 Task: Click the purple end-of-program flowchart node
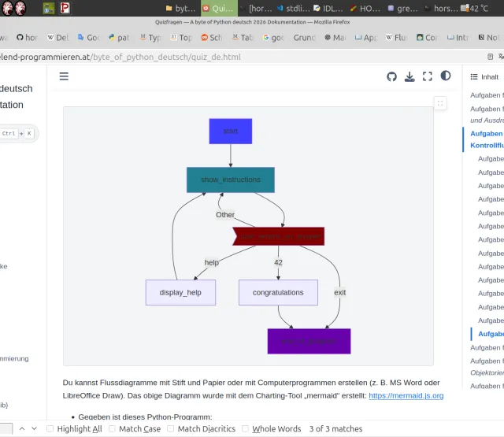point(309,341)
